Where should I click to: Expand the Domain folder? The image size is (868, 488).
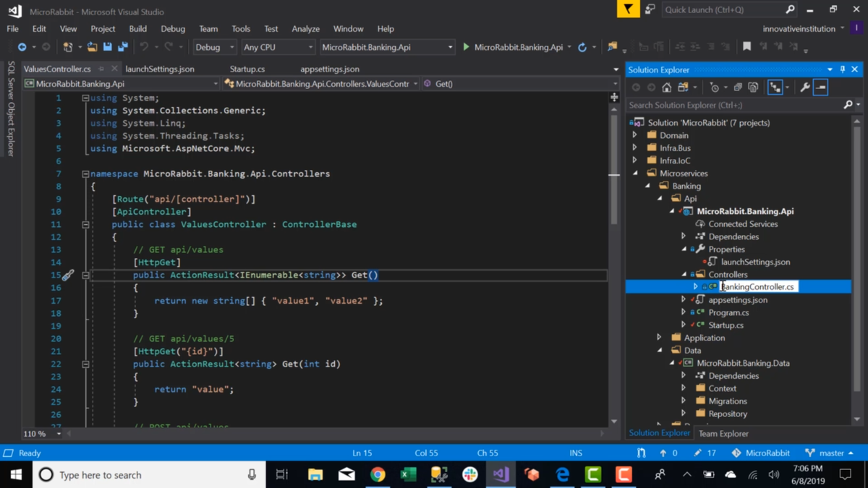tap(635, 135)
